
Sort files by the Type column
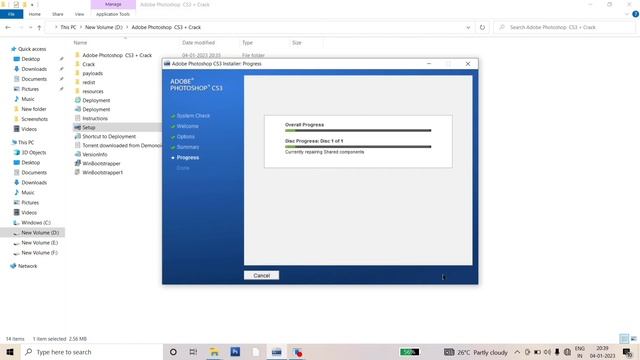coord(247,42)
